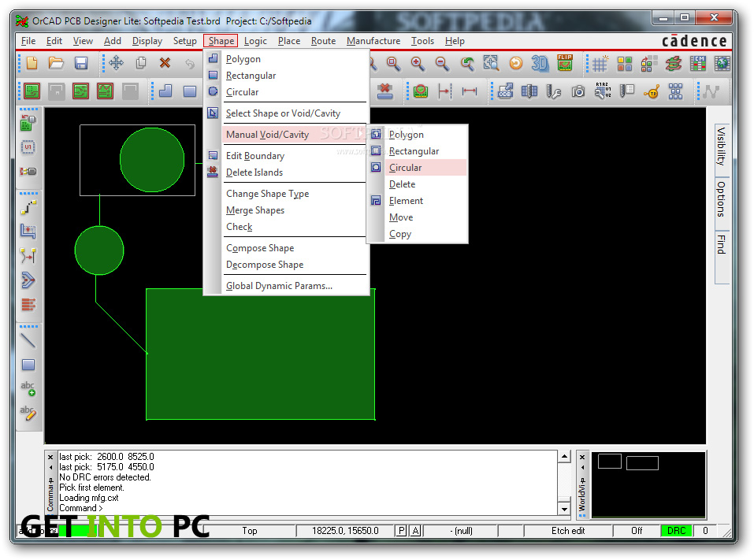Image resolution: width=754 pixels, height=560 pixels.
Task: Select the Edit Text pencil tool
Action: [x=28, y=413]
